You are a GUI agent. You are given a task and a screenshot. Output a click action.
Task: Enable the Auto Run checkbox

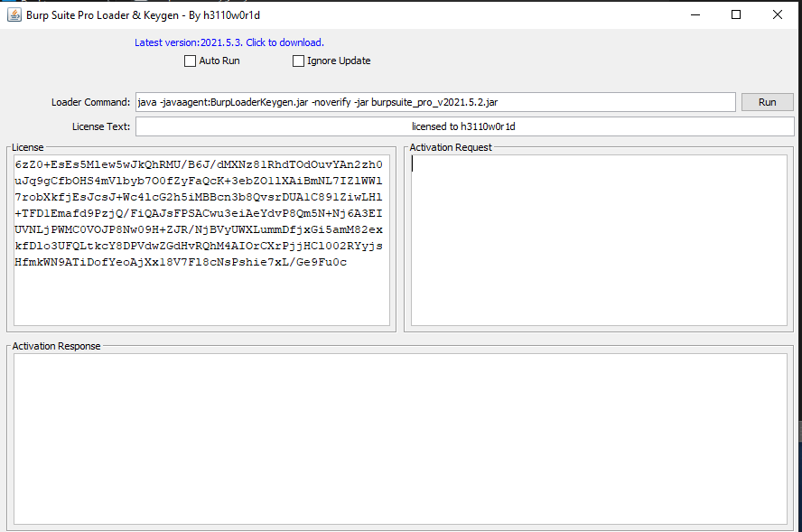(x=190, y=61)
